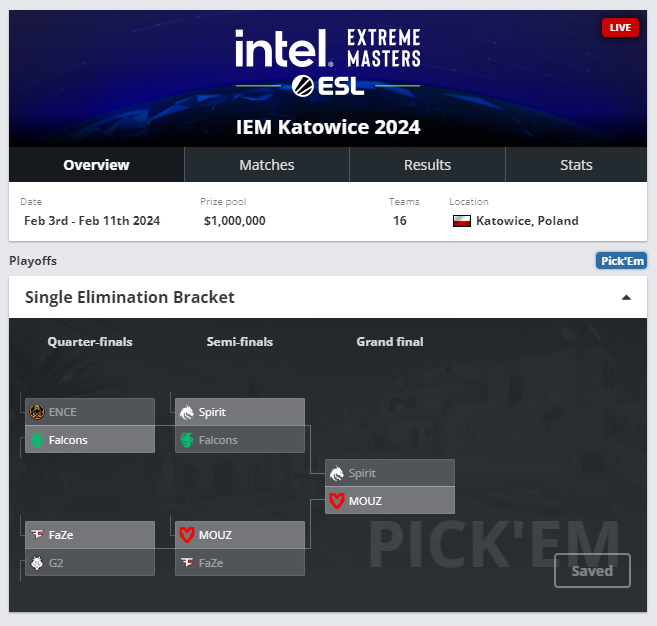The height and width of the screenshot is (626, 657).
Task: Pick FaZe in the semi-finals
Action: click(x=240, y=562)
